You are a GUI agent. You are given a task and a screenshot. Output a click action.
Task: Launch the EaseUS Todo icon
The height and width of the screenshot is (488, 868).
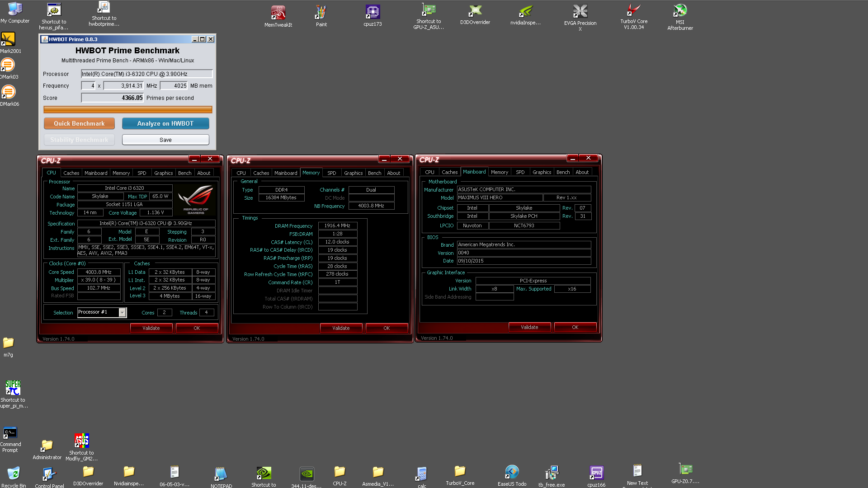[512, 475]
